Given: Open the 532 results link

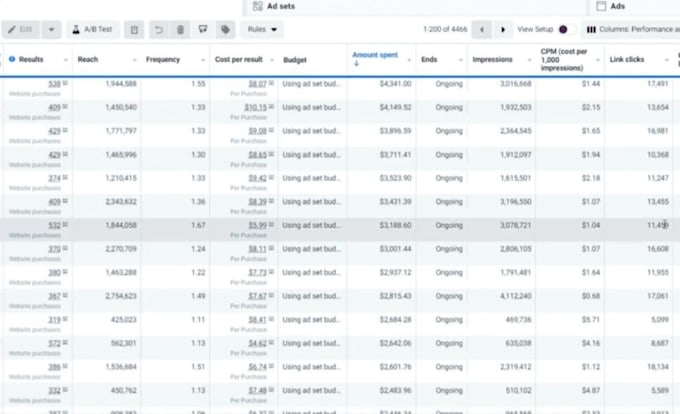Looking at the screenshot, I should (x=54, y=225).
